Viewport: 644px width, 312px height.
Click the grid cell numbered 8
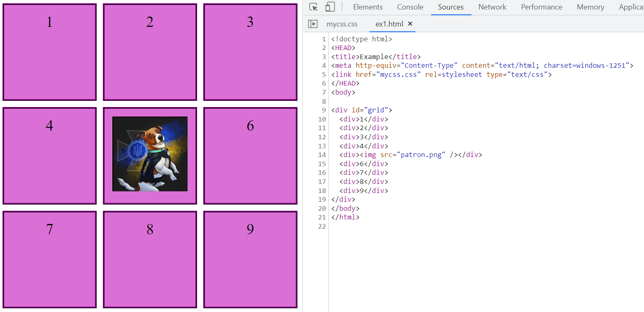coord(150,260)
